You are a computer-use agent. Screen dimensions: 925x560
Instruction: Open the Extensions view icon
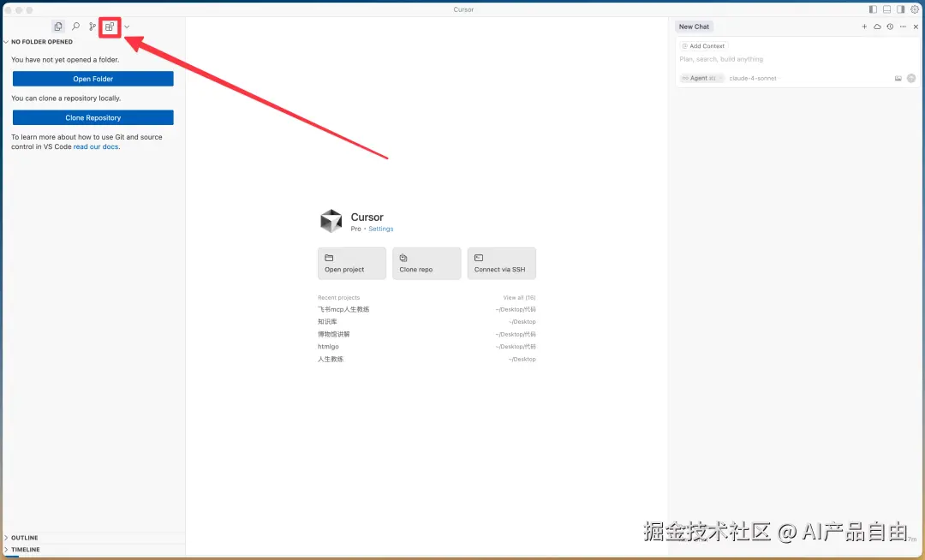[x=110, y=27]
